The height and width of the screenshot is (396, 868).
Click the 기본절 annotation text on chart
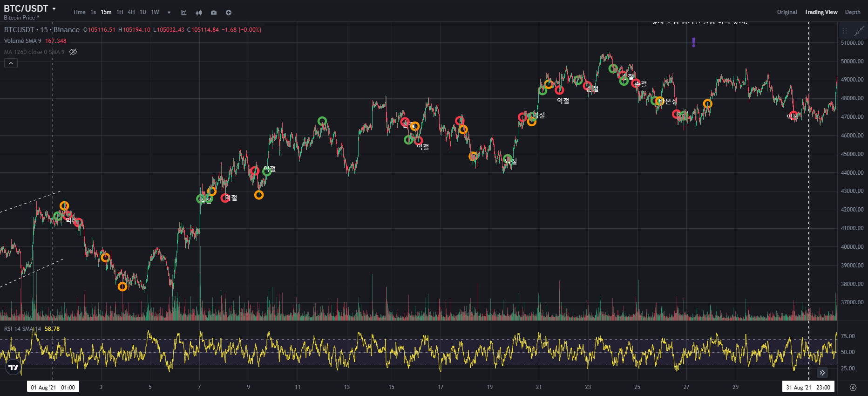pyautogui.click(x=669, y=101)
